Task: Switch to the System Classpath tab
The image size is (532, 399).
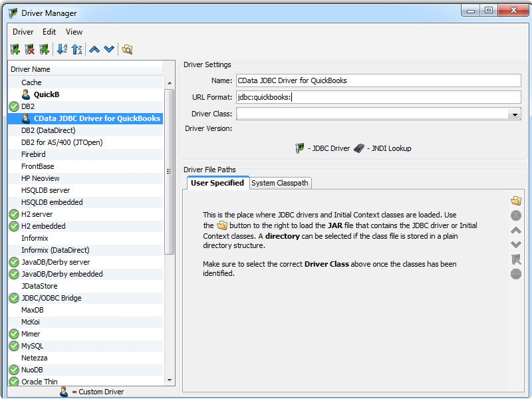Action: tap(280, 183)
